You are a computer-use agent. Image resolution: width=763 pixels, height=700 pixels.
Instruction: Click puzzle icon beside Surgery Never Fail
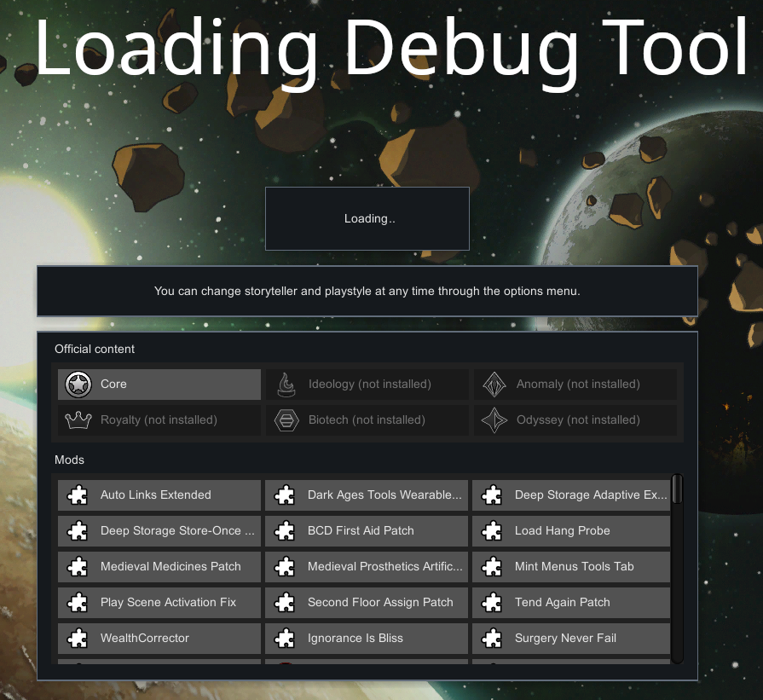pos(493,638)
